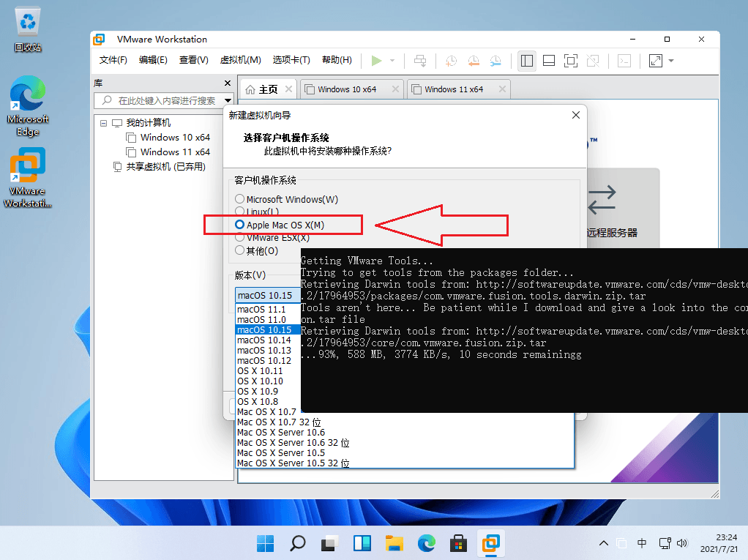Click the 版本 combo box showing macOS 10.15
Image resolution: width=748 pixels, height=560 pixels.
point(268,295)
